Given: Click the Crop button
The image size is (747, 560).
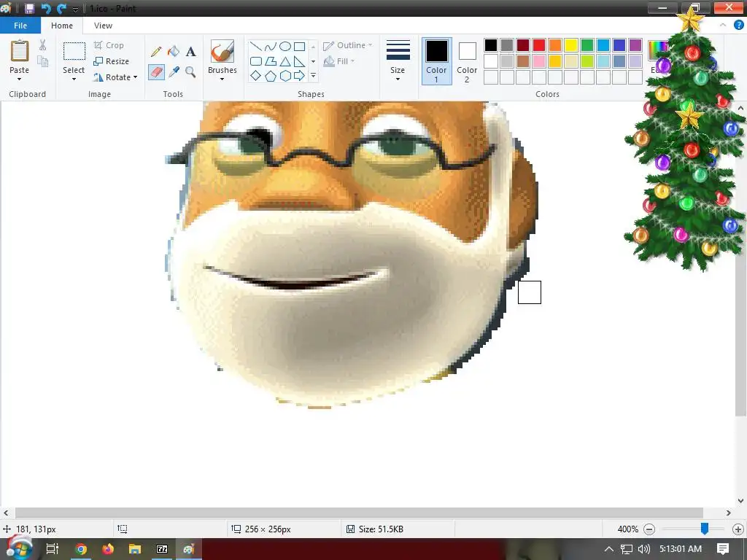Looking at the screenshot, I should (x=109, y=45).
